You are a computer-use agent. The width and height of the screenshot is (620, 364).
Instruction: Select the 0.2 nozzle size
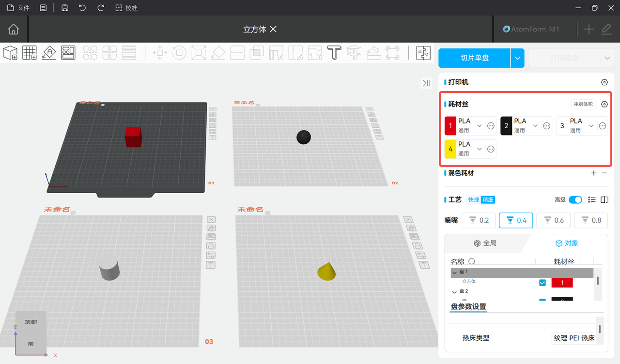pyautogui.click(x=479, y=220)
